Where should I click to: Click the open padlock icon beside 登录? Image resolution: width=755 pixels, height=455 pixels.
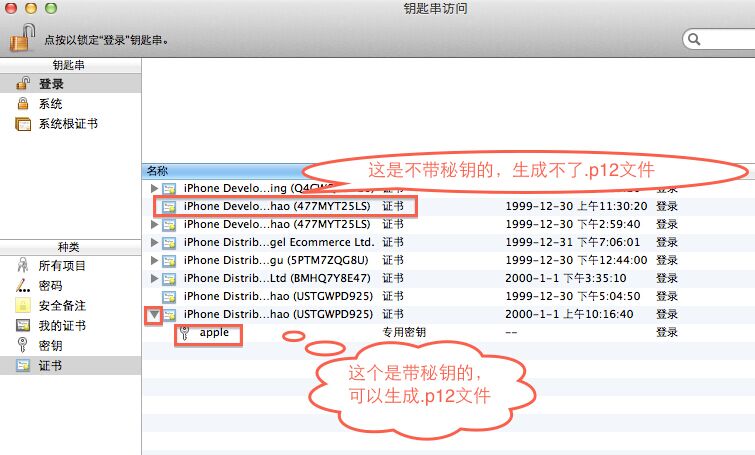click(x=23, y=83)
